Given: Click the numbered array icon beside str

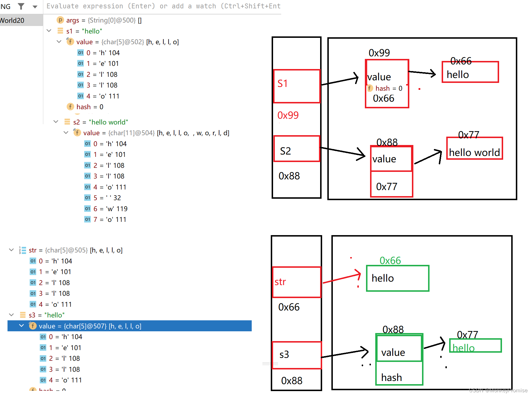Looking at the screenshot, I should [23, 250].
